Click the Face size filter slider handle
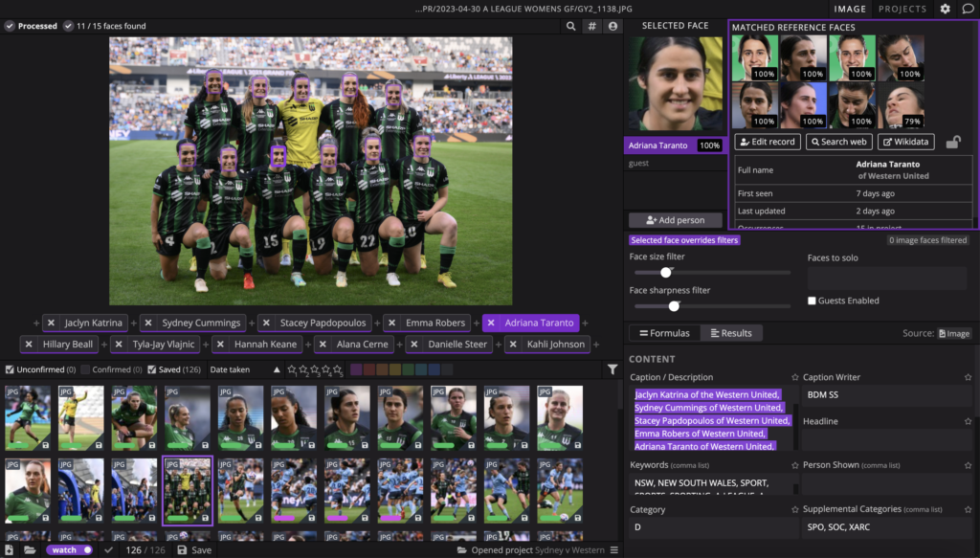 [666, 273]
